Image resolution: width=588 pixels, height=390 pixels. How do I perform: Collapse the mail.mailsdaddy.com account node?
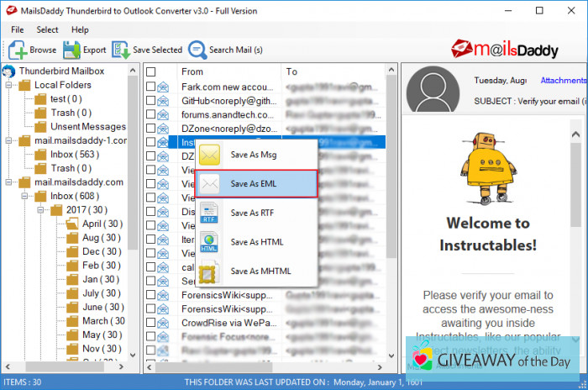click(8, 182)
